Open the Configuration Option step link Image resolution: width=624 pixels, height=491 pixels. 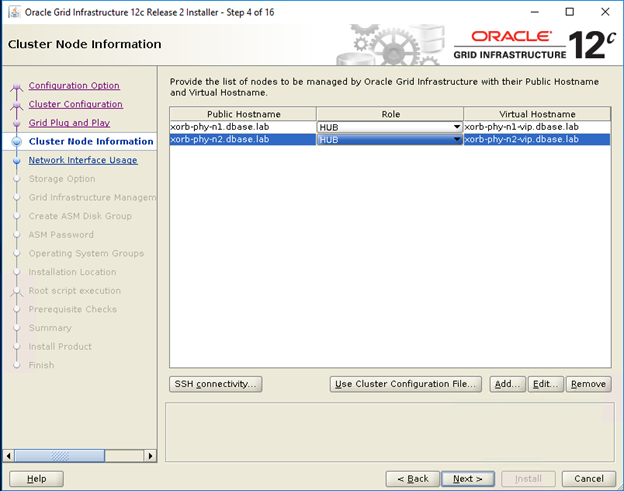pyautogui.click(x=74, y=86)
